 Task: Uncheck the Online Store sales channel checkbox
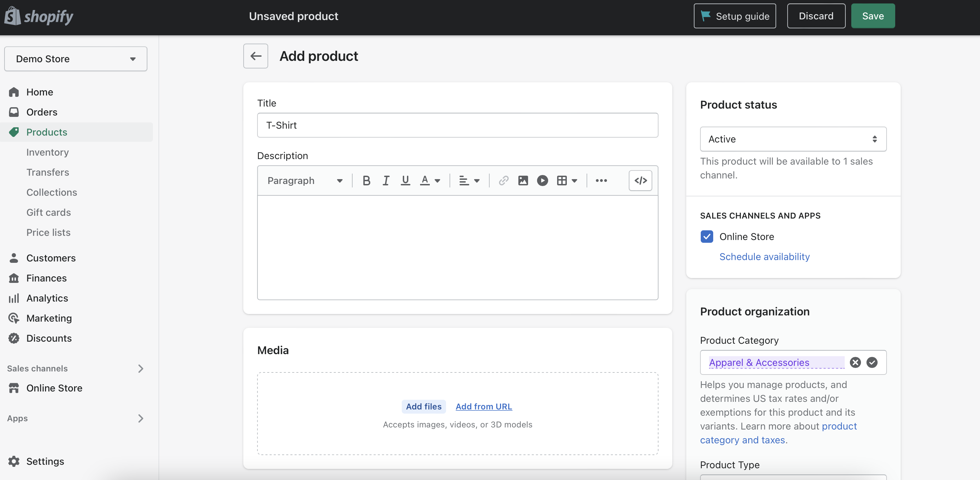[707, 237]
